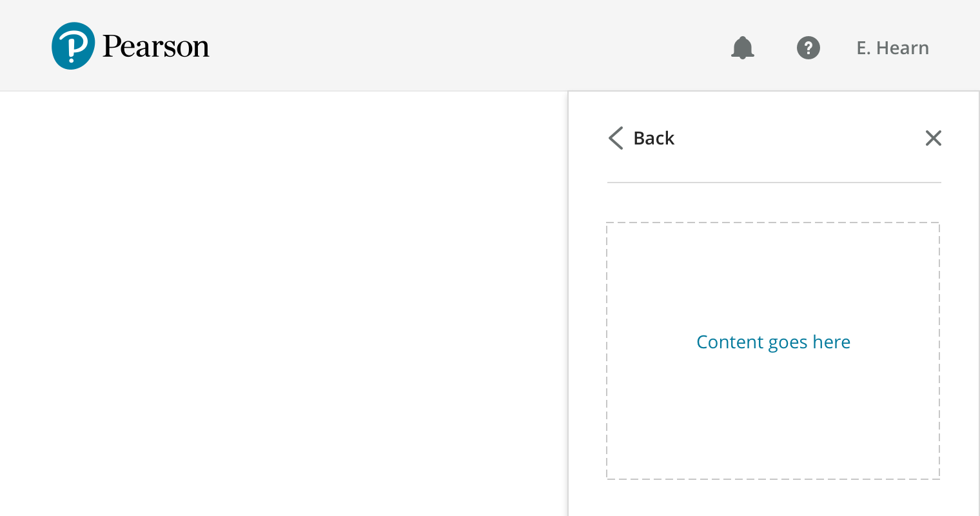980x516 pixels.
Task: Click the "Content goes here" text
Action: point(773,342)
